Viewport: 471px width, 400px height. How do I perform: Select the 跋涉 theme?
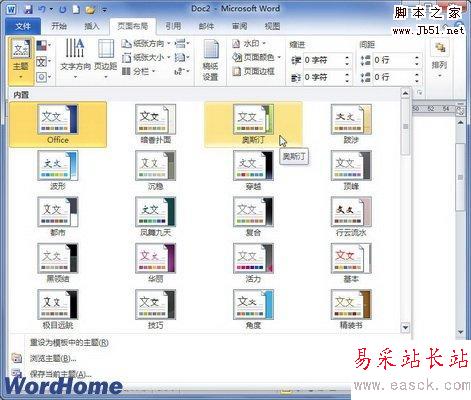[351, 124]
